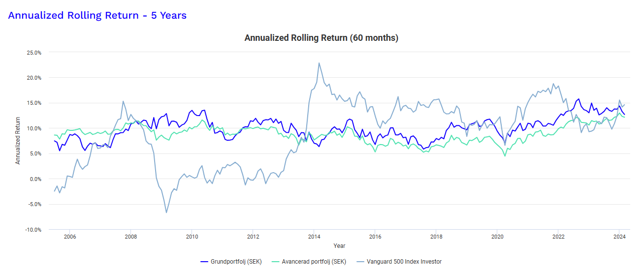Click the 2020 year axis label
Viewport: 644px width, 272px height.
tap(497, 236)
